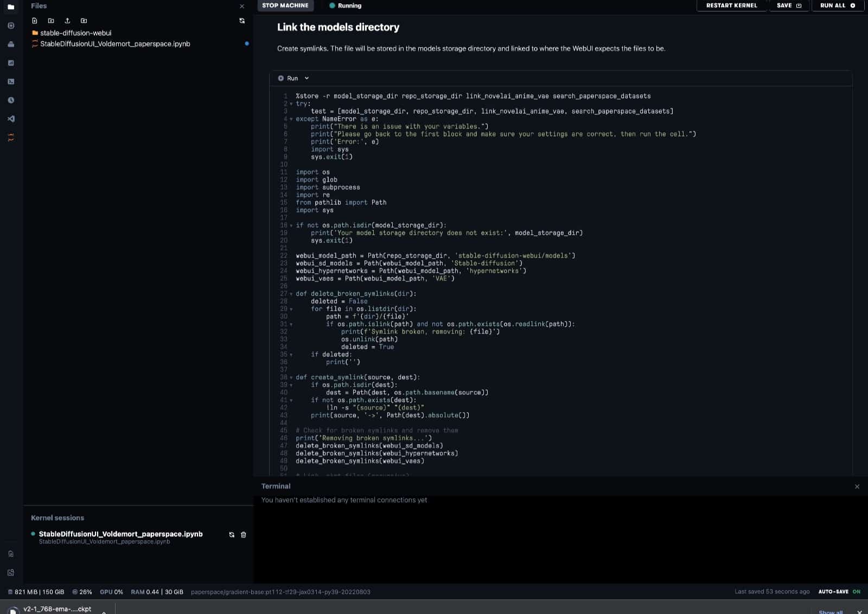Click the paperspace/gradient-base container name
The width and height of the screenshot is (868, 614).
click(x=280, y=592)
